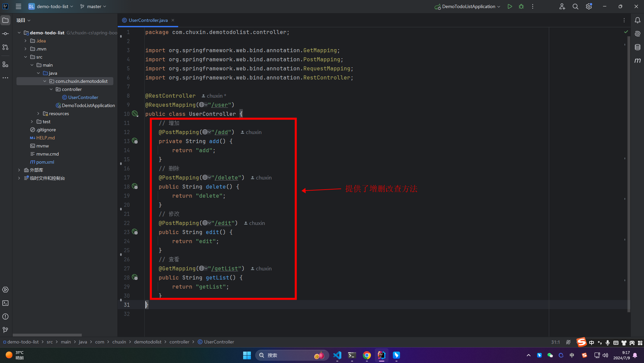Image resolution: width=644 pixels, height=363 pixels.
Task: Click gutter endpoint icon on line 28
Action: (x=135, y=277)
